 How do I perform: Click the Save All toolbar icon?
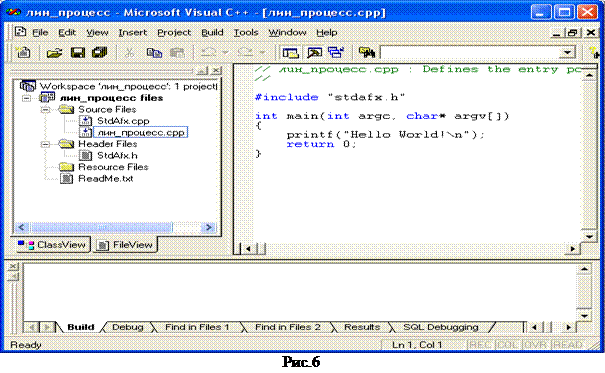click(100, 53)
